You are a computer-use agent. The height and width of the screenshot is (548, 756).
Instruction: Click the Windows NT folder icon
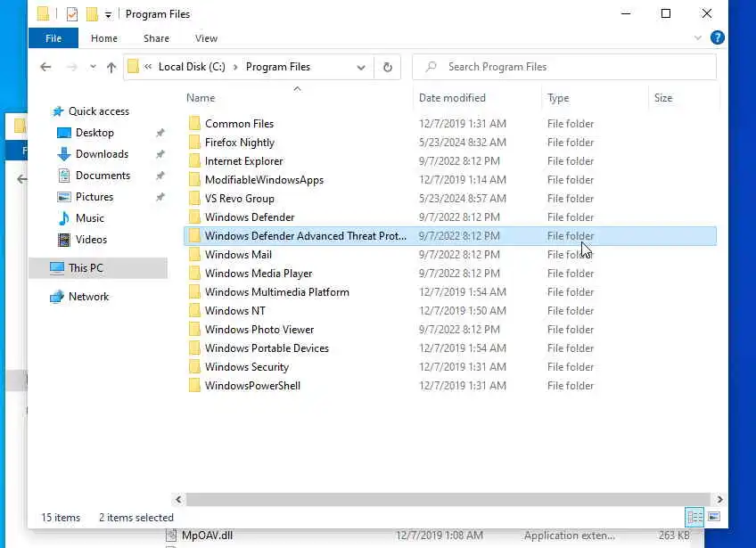(194, 311)
